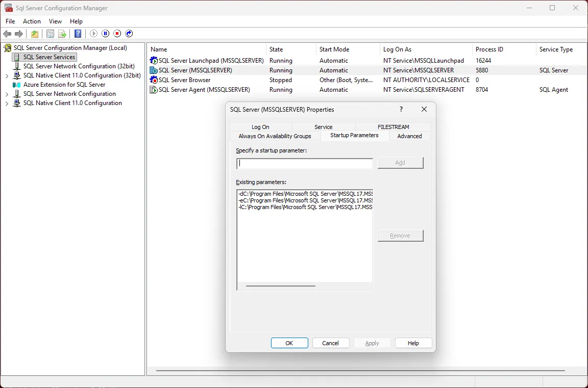Image resolution: width=588 pixels, height=388 pixels.
Task: Select the -lC:\Program Files parameter entry
Action: coord(305,206)
